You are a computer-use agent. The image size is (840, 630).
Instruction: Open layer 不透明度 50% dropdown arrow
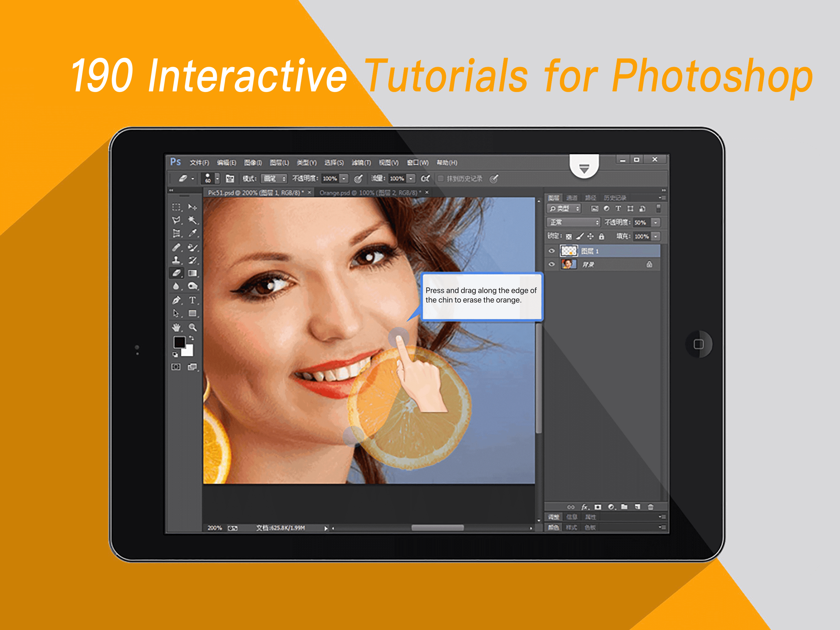pyautogui.click(x=656, y=222)
